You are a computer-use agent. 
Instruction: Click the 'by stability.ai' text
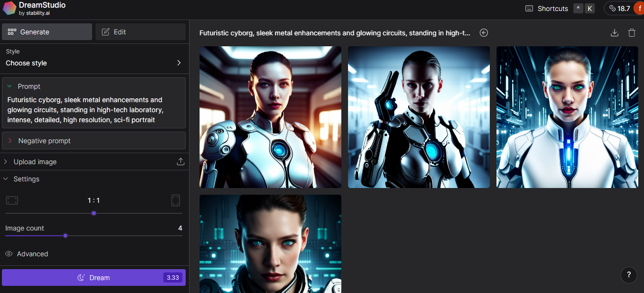click(34, 13)
